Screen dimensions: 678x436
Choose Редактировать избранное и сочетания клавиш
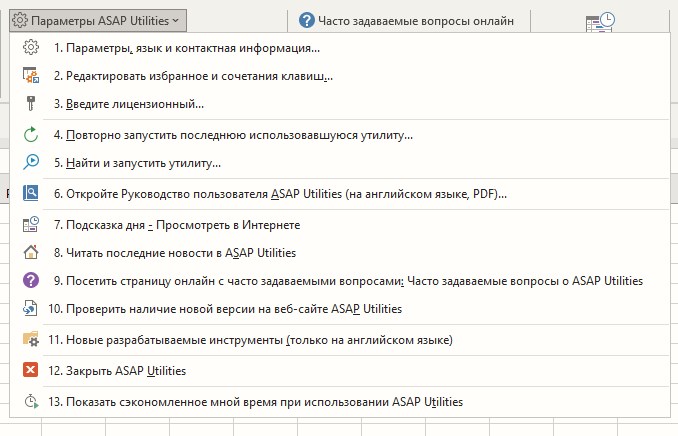(x=339, y=76)
